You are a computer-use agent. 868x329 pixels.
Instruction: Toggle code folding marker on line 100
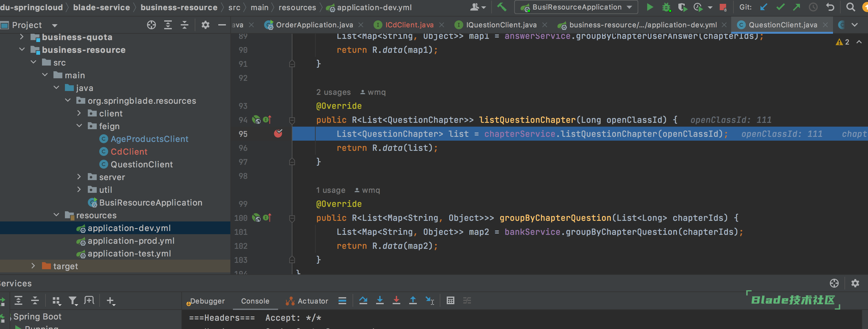pos(292,218)
